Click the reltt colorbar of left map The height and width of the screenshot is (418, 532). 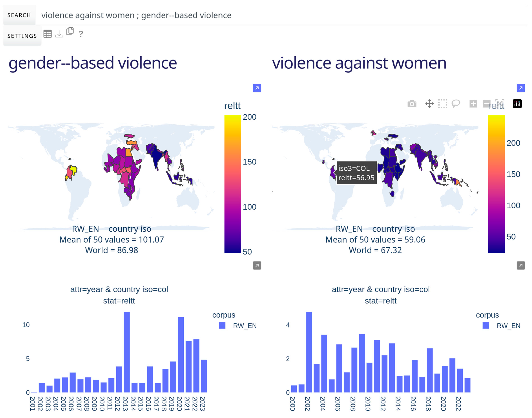pos(232,184)
